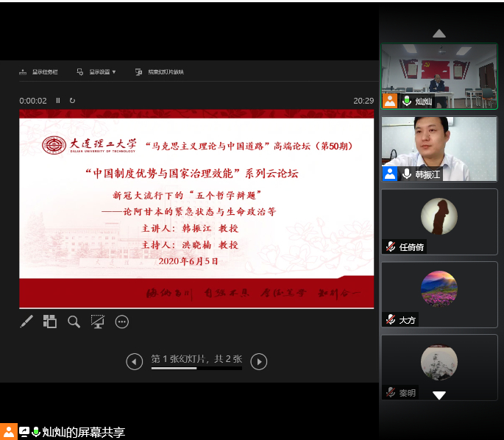Open the 显示设置 dropdown menu
Viewport: 504px width, 440px height.
pyautogui.click(x=96, y=72)
